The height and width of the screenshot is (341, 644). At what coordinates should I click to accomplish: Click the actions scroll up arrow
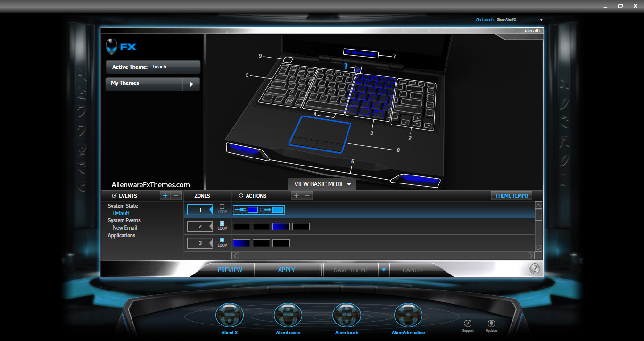point(538,205)
